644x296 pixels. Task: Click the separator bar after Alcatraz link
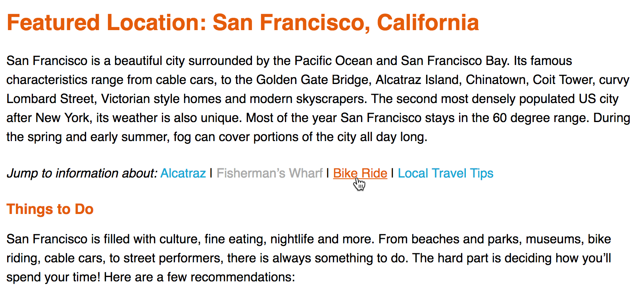tap(211, 174)
